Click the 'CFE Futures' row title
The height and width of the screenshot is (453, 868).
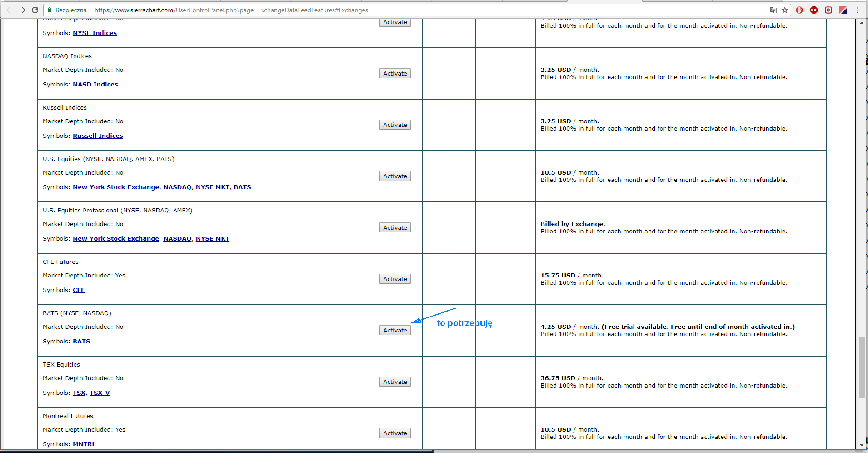tap(60, 262)
